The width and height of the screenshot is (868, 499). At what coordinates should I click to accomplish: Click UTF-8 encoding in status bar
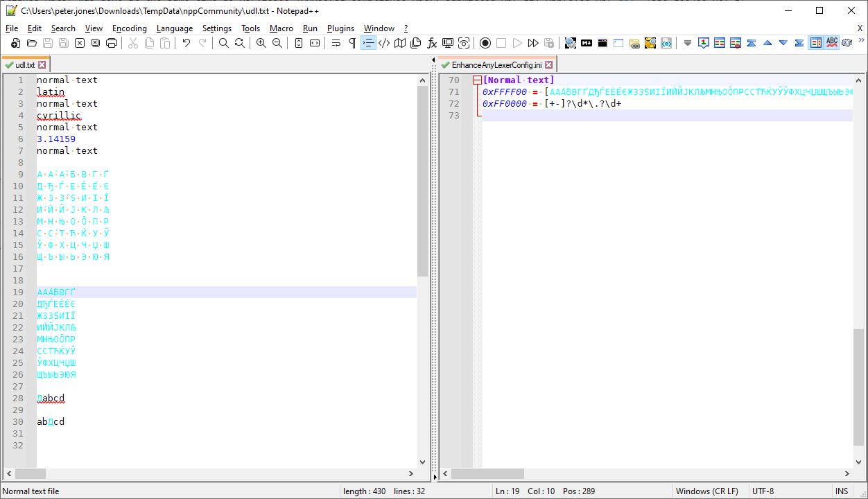(763, 491)
